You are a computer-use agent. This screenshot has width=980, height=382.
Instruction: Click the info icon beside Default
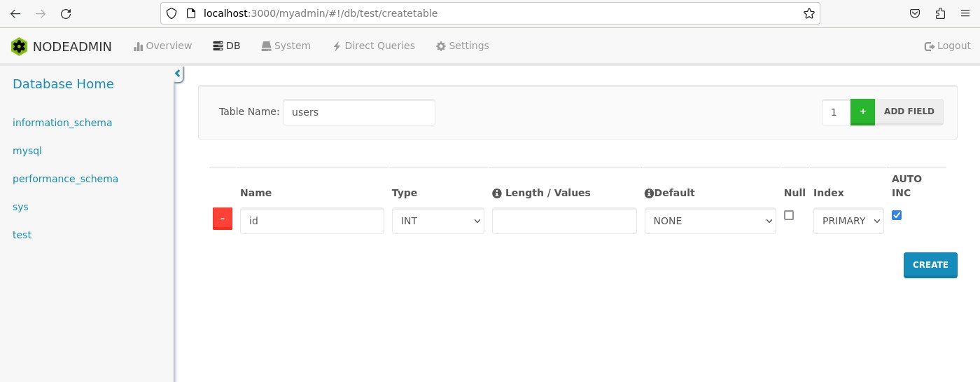pos(649,193)
